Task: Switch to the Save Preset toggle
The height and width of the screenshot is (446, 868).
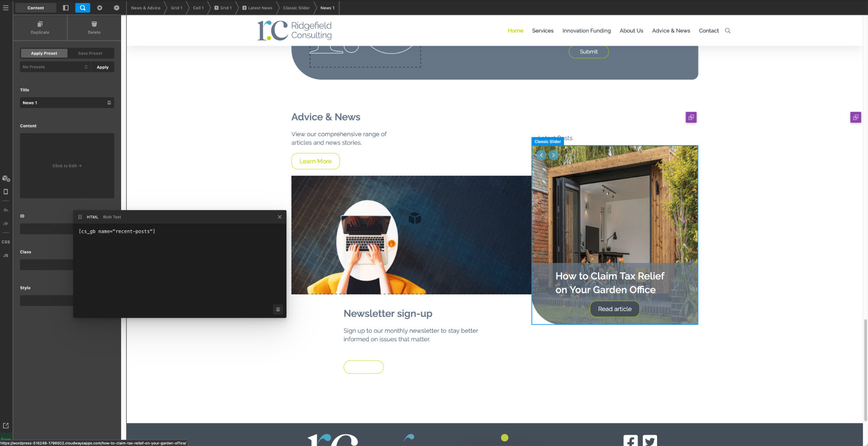Action: pos(90,53)
